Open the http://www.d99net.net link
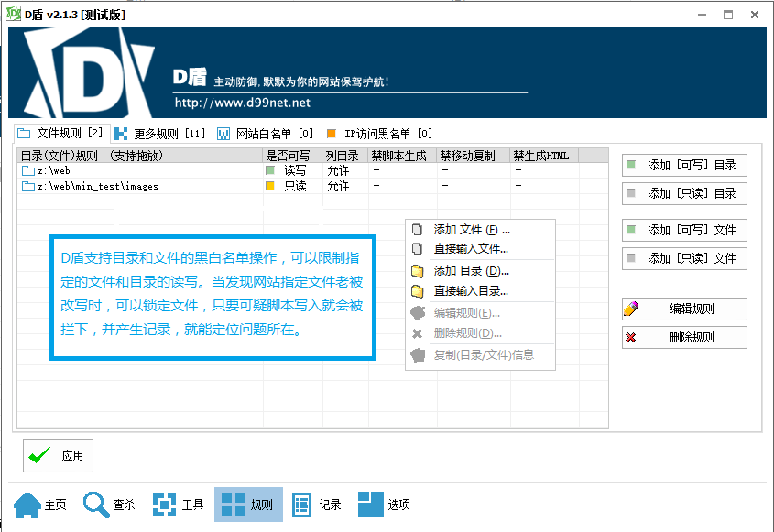 [x=243, y=103]
